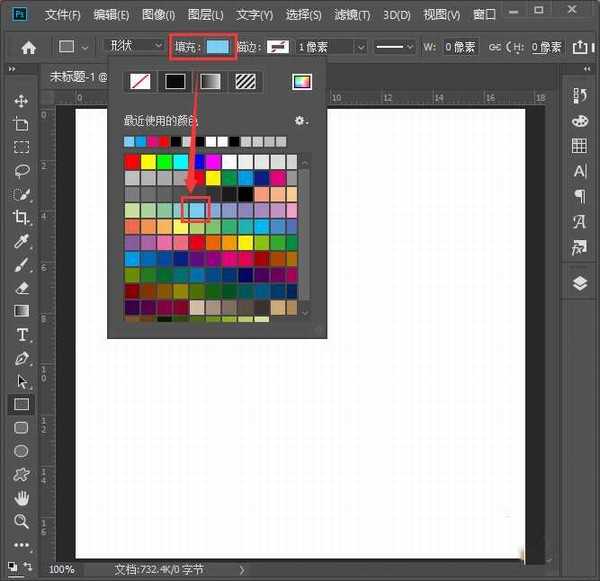Open the 形状 tool mode dropdown
This screenshot has height=581, width=600.
coord(135,46)
